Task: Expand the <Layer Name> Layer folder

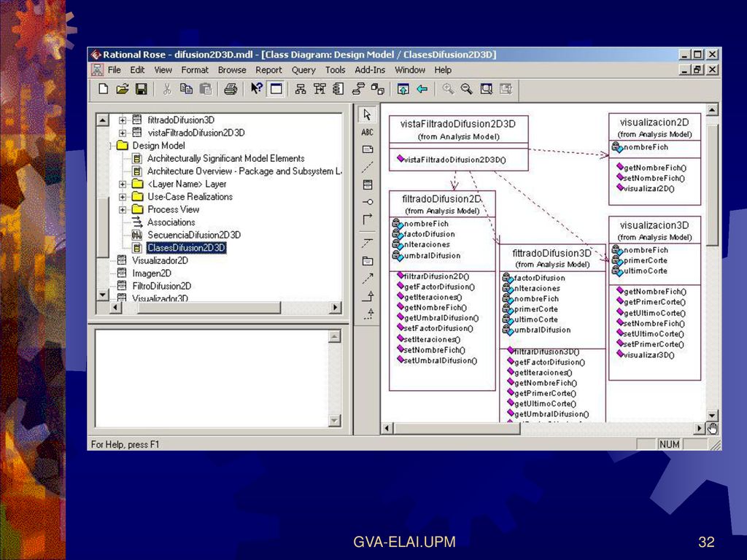Action: coord(123,184)
